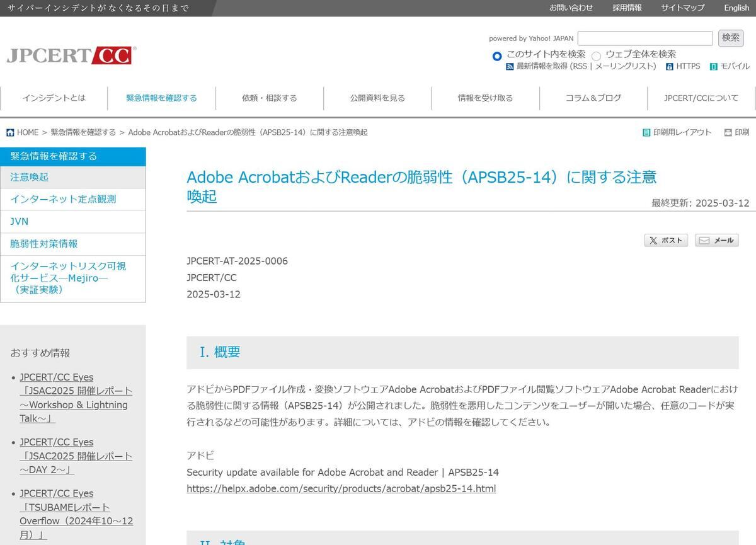Click 緊急情報を確認する breadcrumb link

click(x=83, y=132)
